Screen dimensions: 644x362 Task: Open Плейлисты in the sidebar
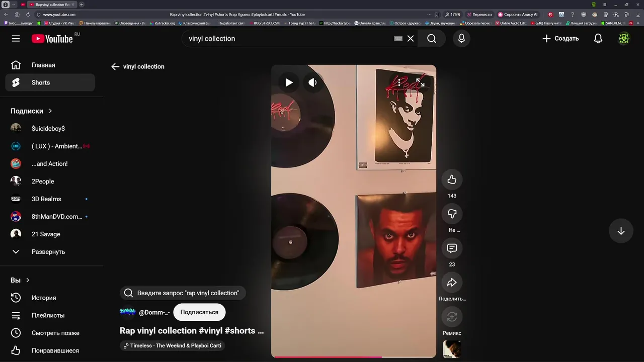tap(50, 315)
